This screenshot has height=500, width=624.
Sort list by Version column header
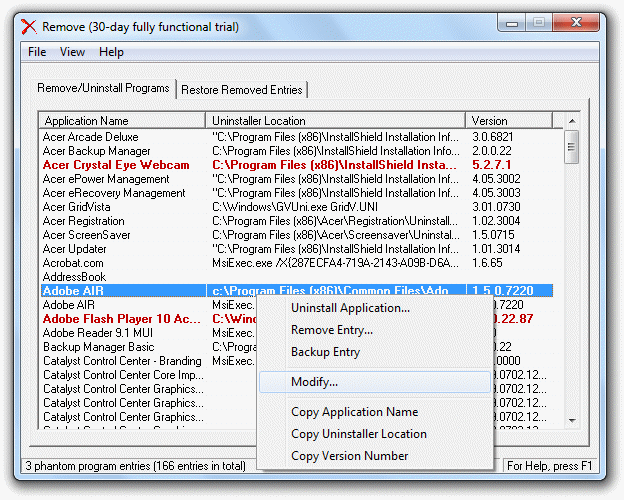point(513,121)
